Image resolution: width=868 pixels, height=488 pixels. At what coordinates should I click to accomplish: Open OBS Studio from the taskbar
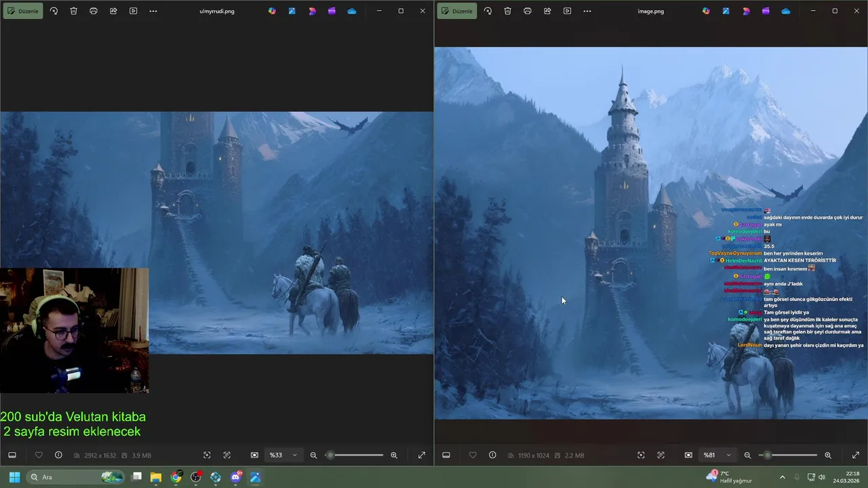coord(196,477)
